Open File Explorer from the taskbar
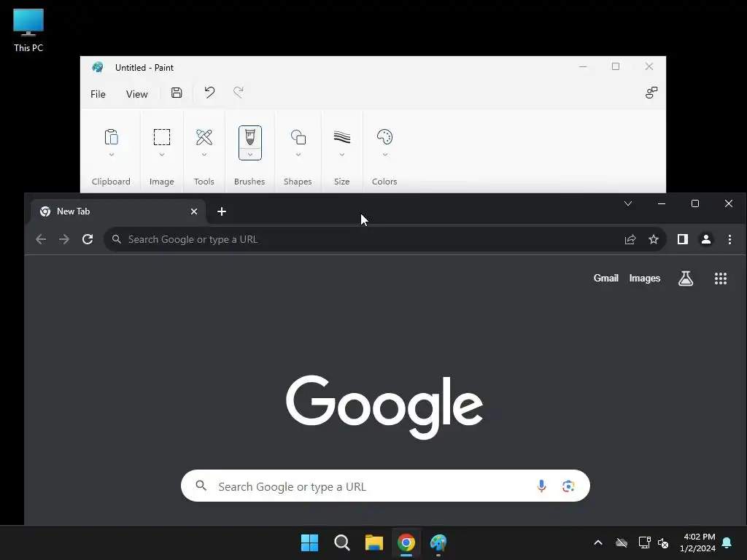The width and height of the screenshot is (747, 560). 374,542
